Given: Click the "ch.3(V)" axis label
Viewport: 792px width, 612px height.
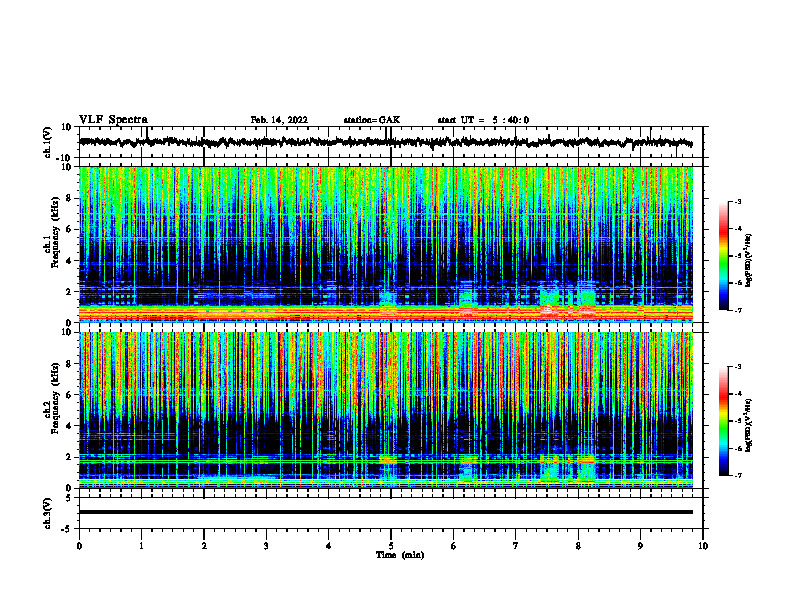Looking at the screenshot, I should tap(48, 513).
